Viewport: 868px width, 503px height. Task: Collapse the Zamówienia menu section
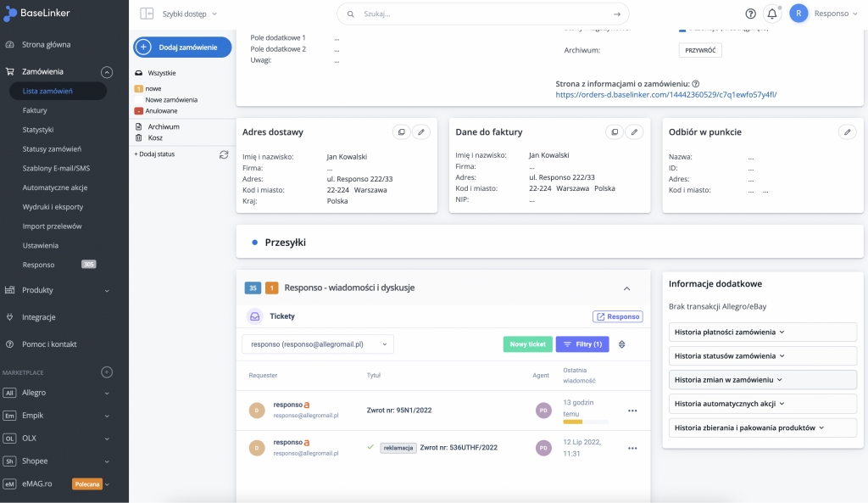(x=107, y=72)
